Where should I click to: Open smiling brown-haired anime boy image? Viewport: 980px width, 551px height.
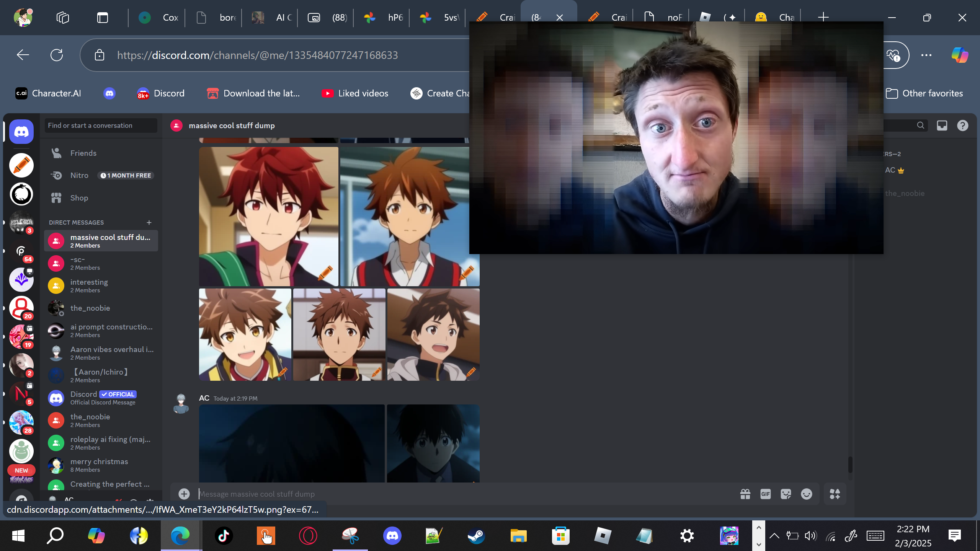tap(245, 335)
